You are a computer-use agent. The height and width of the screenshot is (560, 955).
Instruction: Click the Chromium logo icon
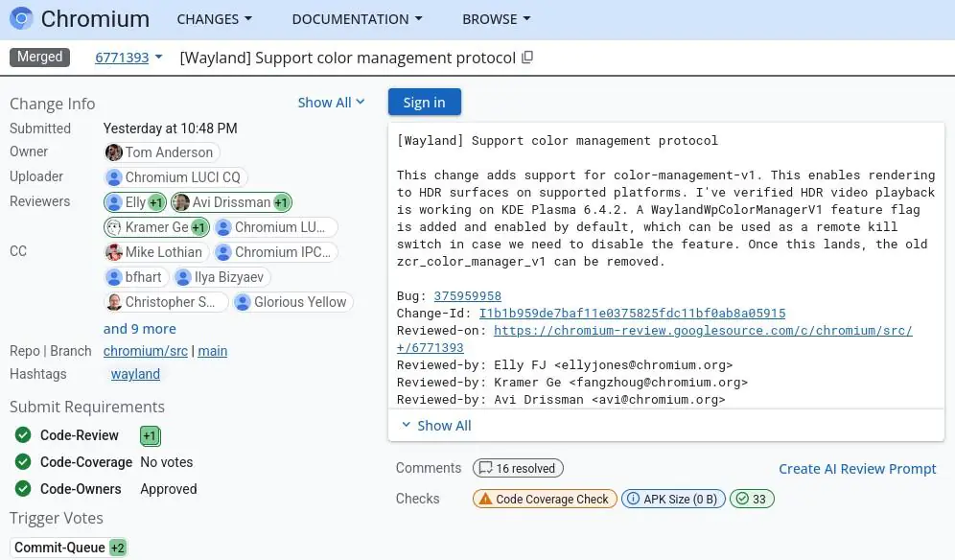pos(21,19)
